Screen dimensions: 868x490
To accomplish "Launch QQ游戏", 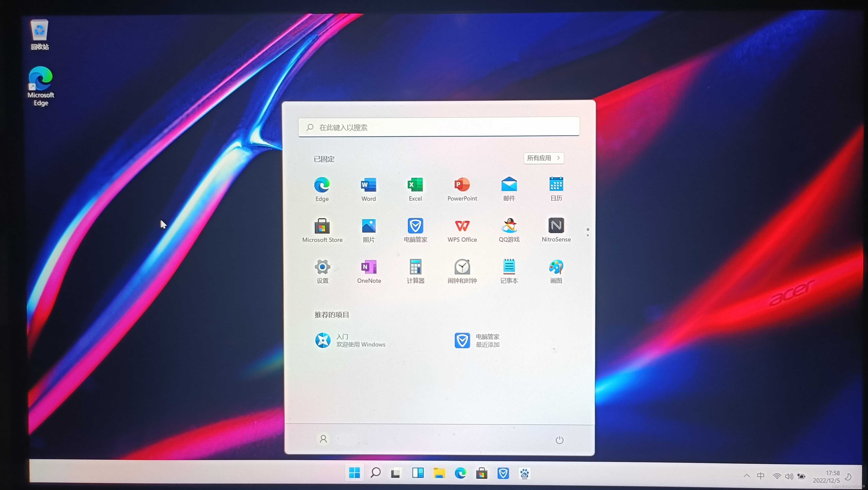I will click(509, 230).
